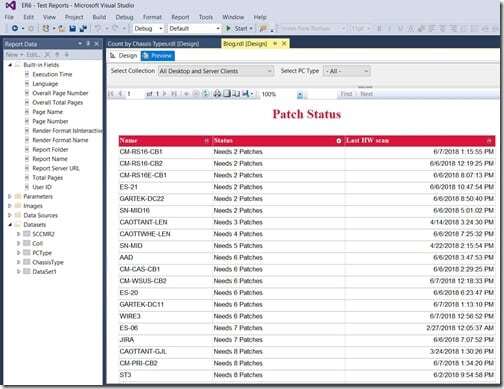Select Report Server URL field
This screenshot has height=389, width=504.
(56, 168)
